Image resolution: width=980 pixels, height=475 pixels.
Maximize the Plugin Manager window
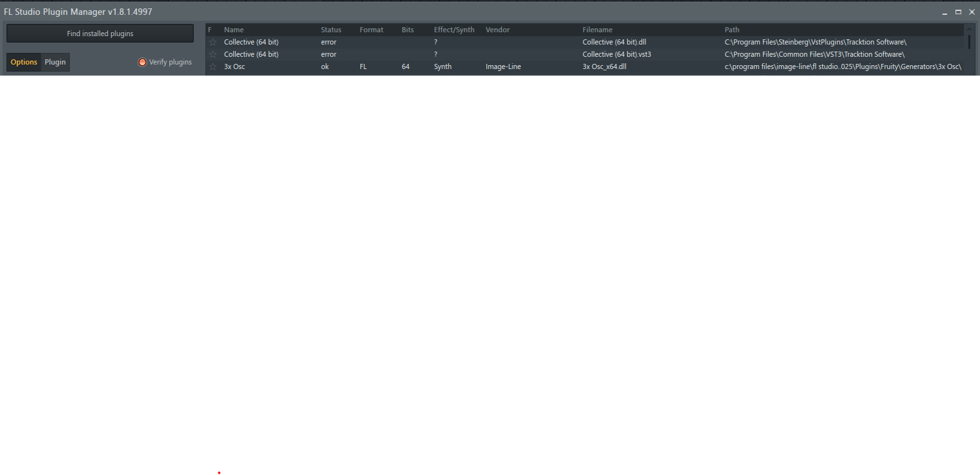(x=959, y=12)
